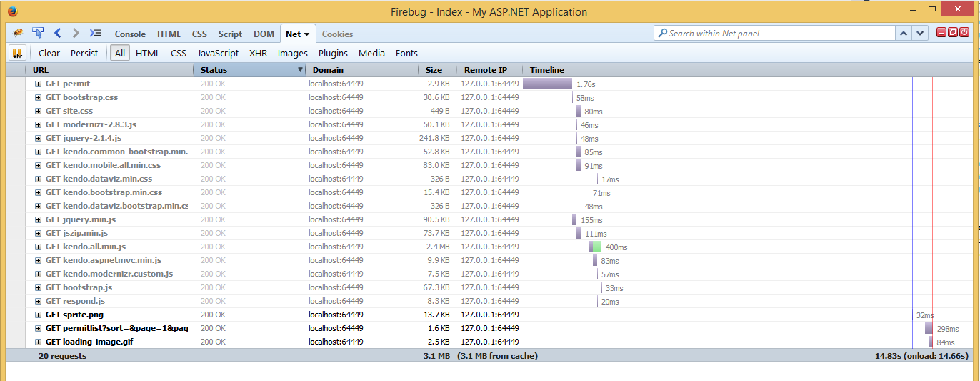Go back with the left arrow

click(58, 33)
